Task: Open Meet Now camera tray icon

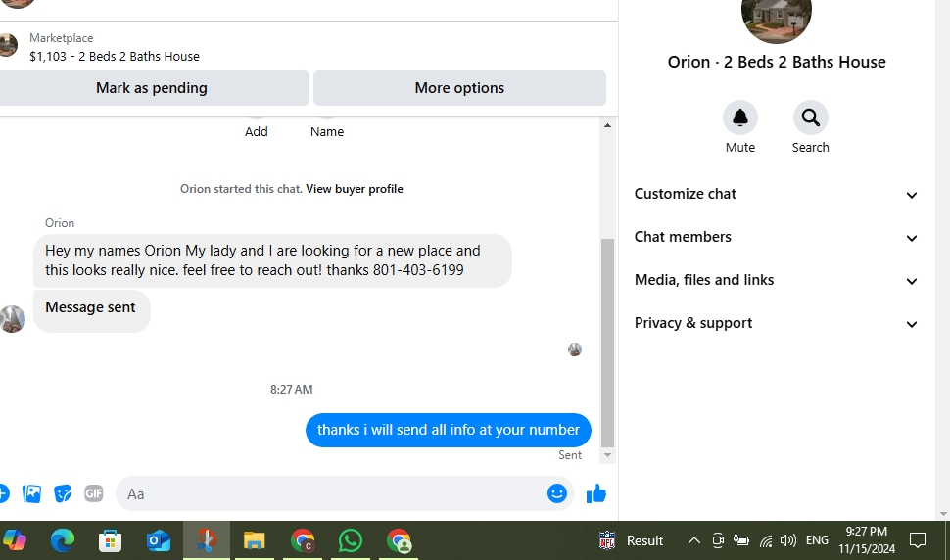Action: point(717,540)
